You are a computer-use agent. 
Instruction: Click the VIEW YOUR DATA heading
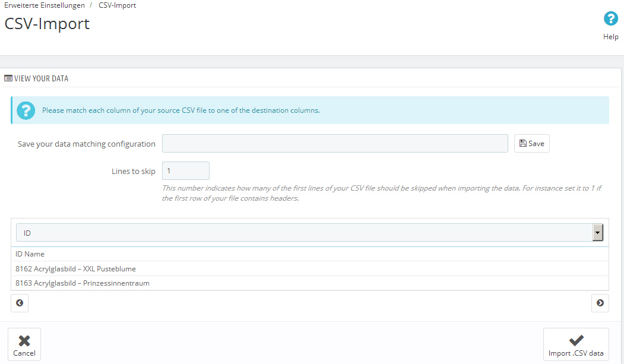pos(41,78)
